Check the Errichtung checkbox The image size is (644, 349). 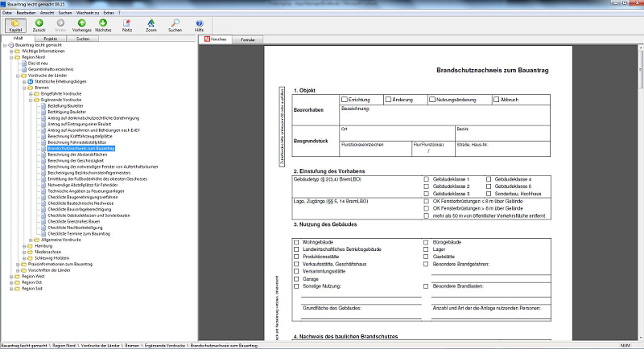345,99
